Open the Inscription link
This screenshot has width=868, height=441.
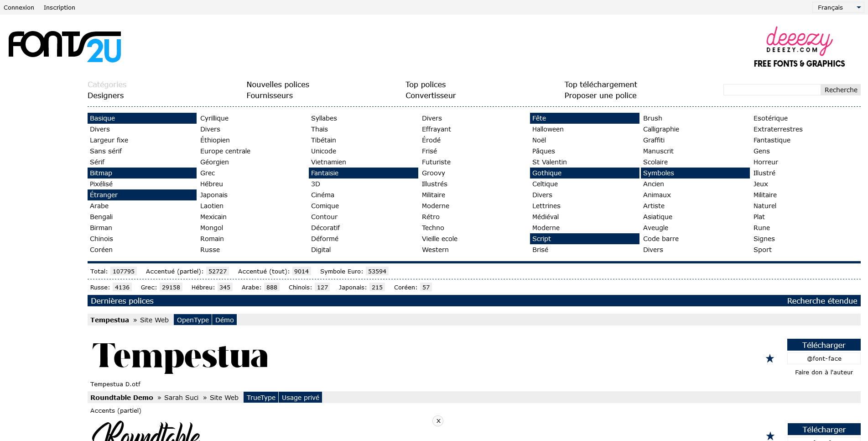point(59,7)
